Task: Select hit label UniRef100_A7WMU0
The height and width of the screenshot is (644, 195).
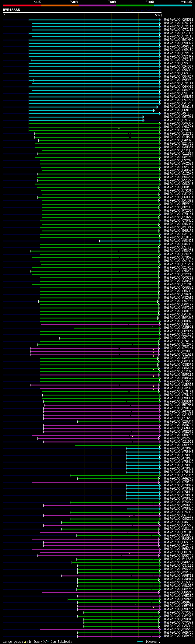Action: point(179,499)
